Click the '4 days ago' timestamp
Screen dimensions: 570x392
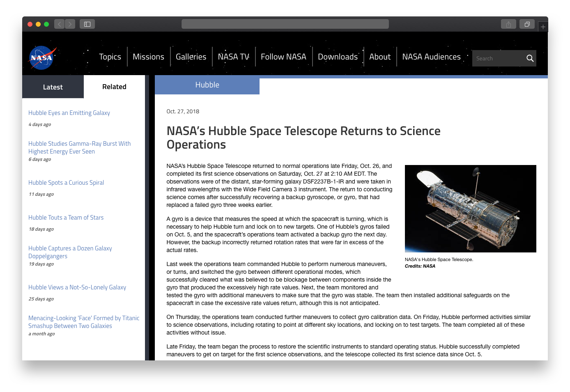(x=40, y=124)
